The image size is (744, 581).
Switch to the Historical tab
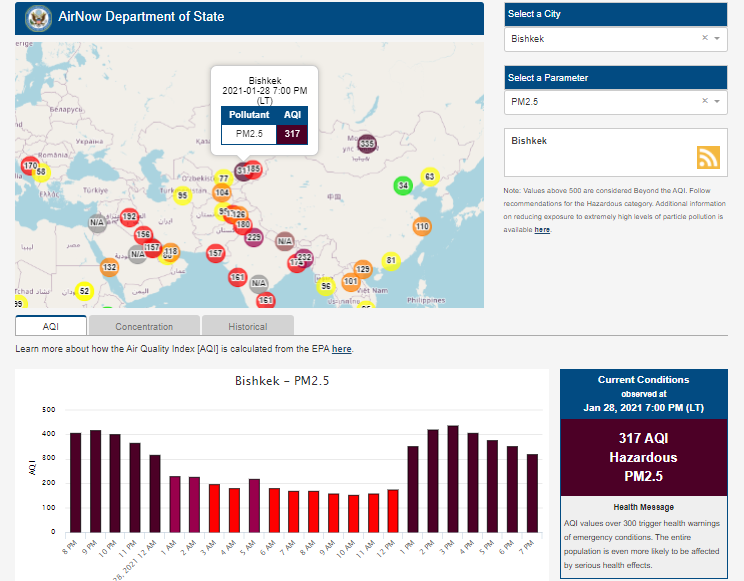247,326
